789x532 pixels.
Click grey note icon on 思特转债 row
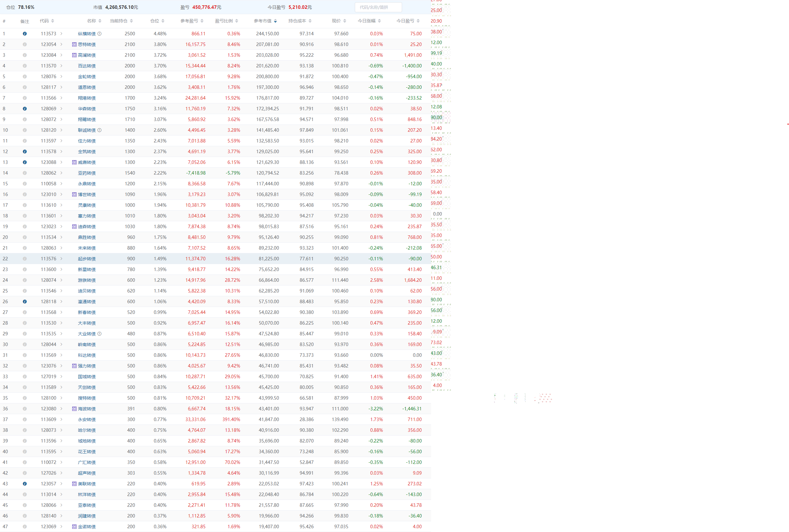tap(25, 44)
